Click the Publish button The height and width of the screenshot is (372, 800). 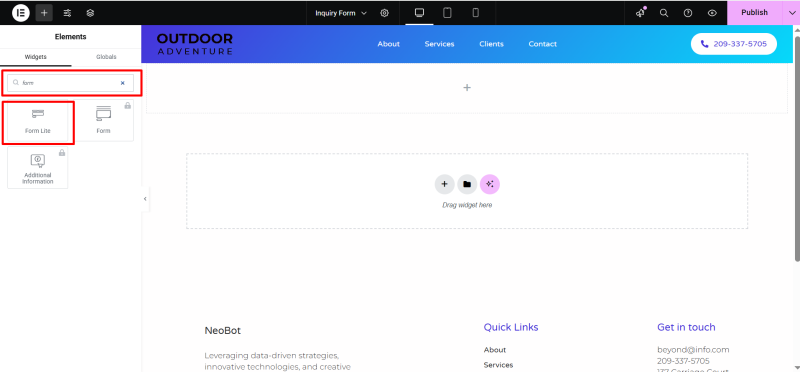pyautogui.click(x=754, y=12)
